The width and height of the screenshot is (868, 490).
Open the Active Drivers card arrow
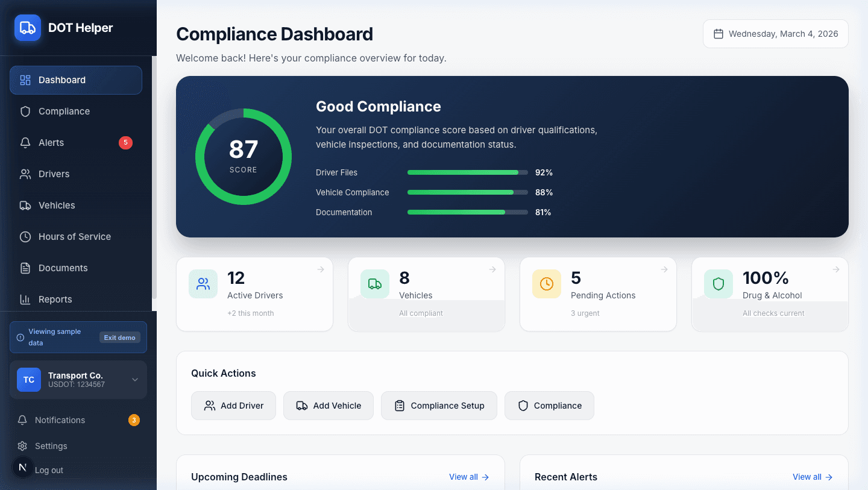coord(320,269)
